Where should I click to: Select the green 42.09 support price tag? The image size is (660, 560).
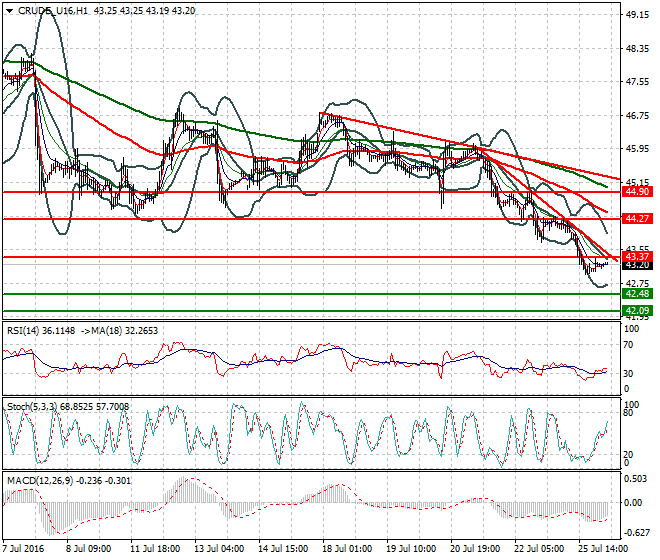[x=637, y=311]
